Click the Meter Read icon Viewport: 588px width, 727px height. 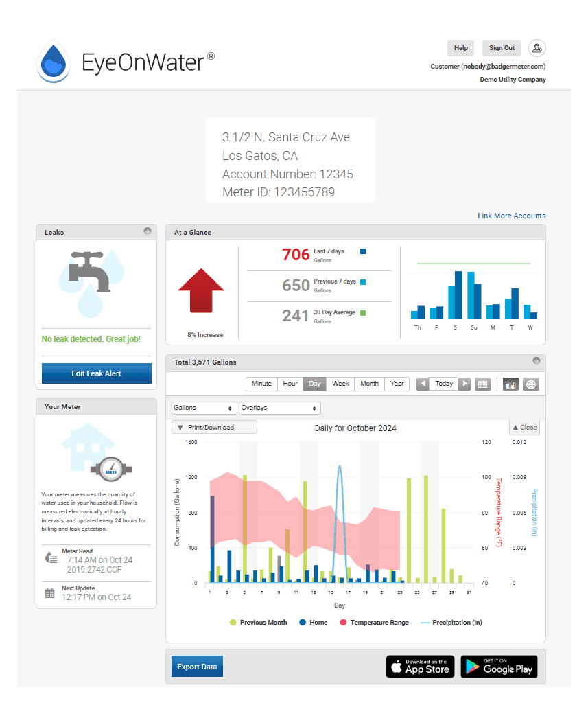(51, 557)
